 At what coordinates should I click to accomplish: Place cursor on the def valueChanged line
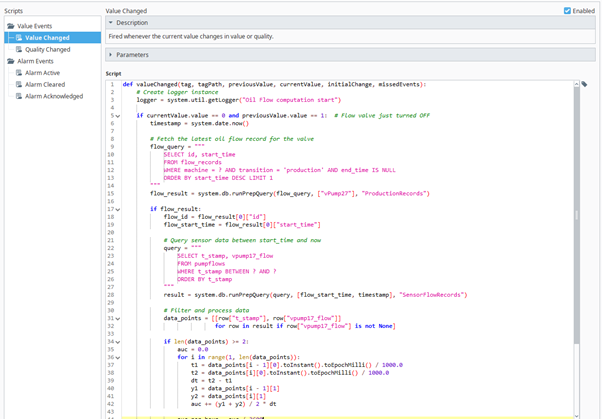click(x=274, y=84)
